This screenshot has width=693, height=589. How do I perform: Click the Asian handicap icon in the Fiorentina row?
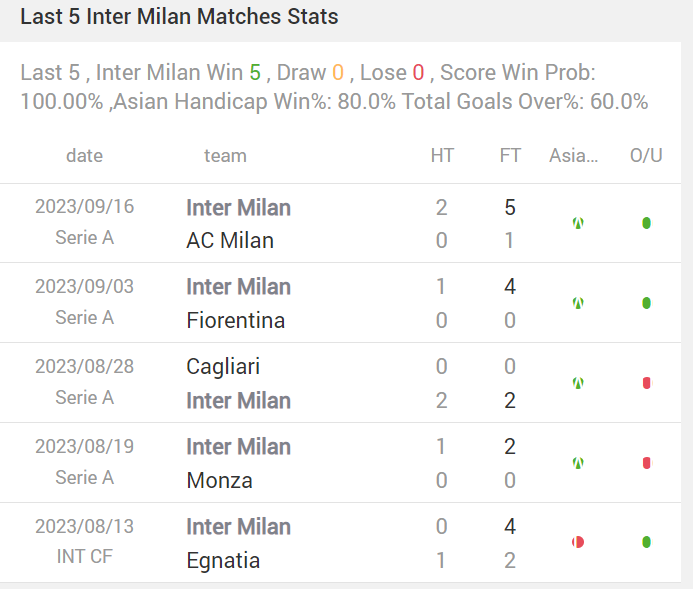pos(578,303)
